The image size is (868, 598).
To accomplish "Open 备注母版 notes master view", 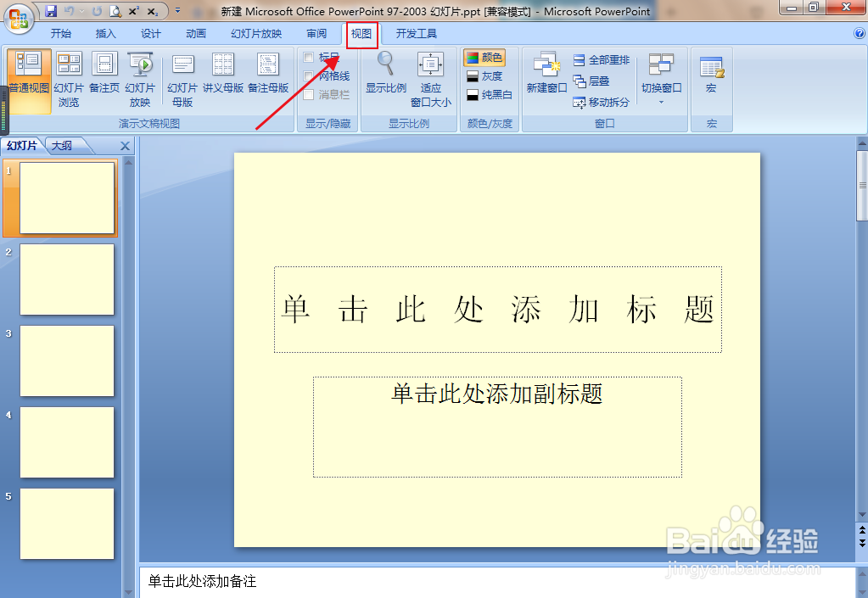I will point(268,74).
